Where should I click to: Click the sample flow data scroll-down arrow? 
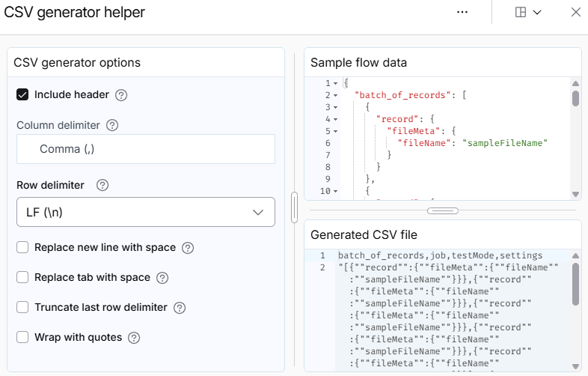tap(575, 194)
